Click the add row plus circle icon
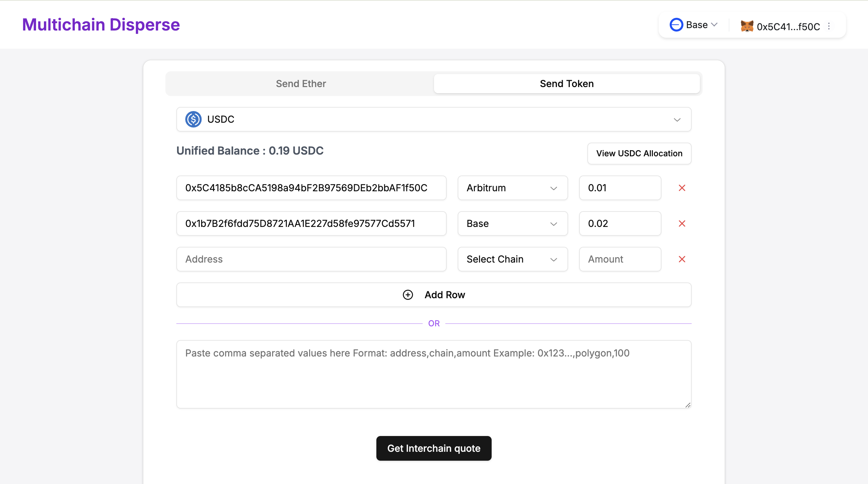868x484 pixels. (407, 295)
